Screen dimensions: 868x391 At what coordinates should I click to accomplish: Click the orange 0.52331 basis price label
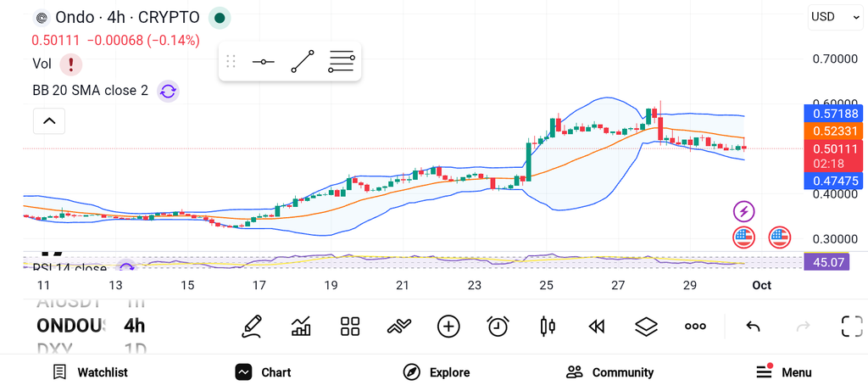(x=834, y=131)
